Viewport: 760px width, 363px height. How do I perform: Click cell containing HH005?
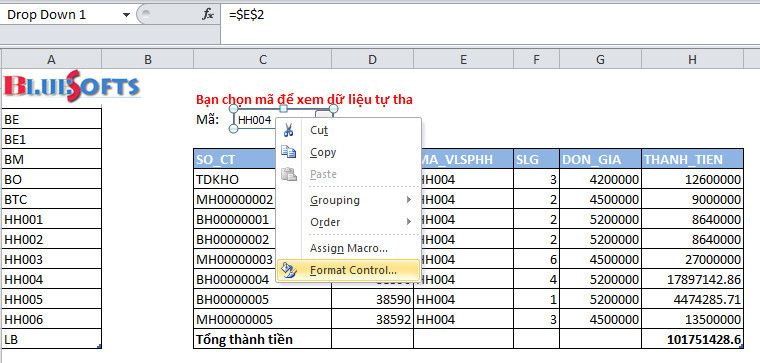pos(51,300)
